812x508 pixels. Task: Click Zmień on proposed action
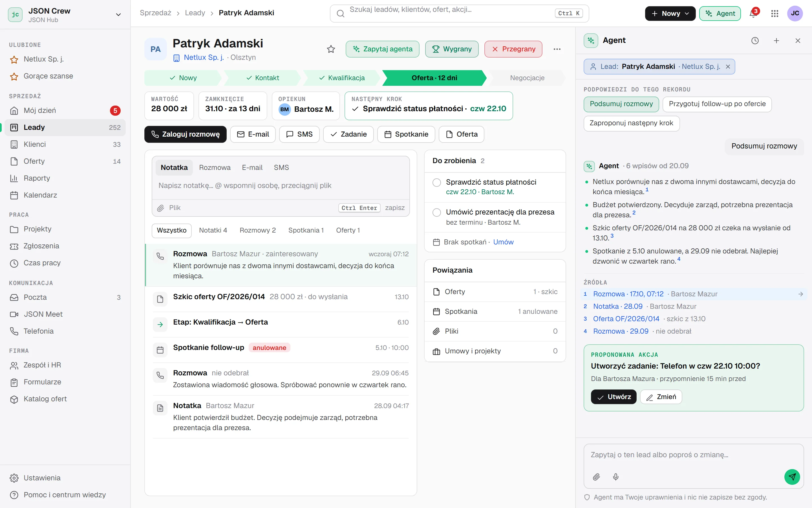pyautogui.click(x=661, y=397)
